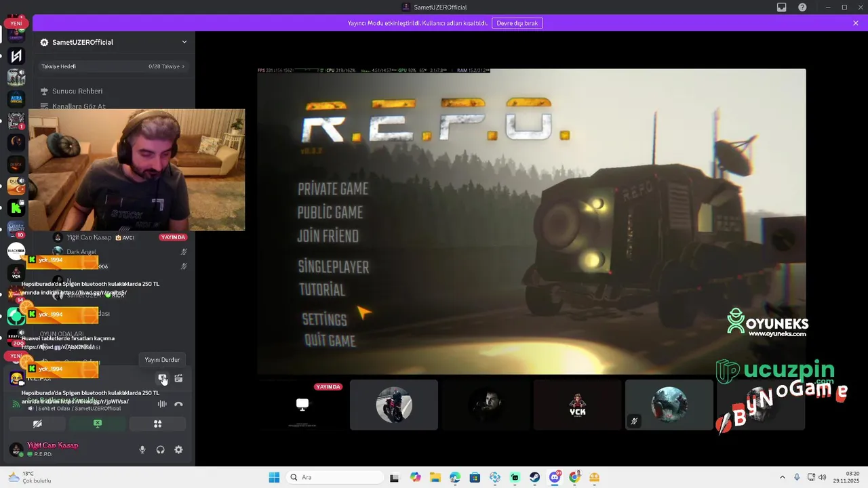Click the Ara taskbar search box
Viewport: 868px width, 488px height.
(335, 477)
